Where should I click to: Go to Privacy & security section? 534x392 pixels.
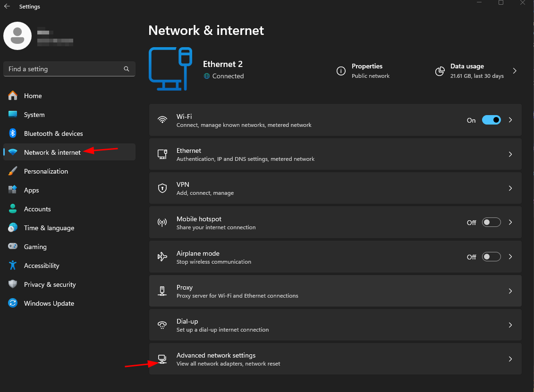pos(50,284)
